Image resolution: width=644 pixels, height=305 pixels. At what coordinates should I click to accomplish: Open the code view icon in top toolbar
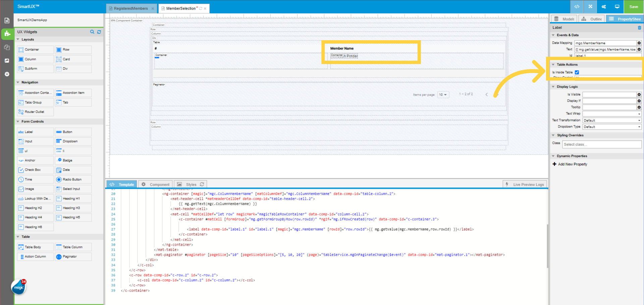(577, 6)
